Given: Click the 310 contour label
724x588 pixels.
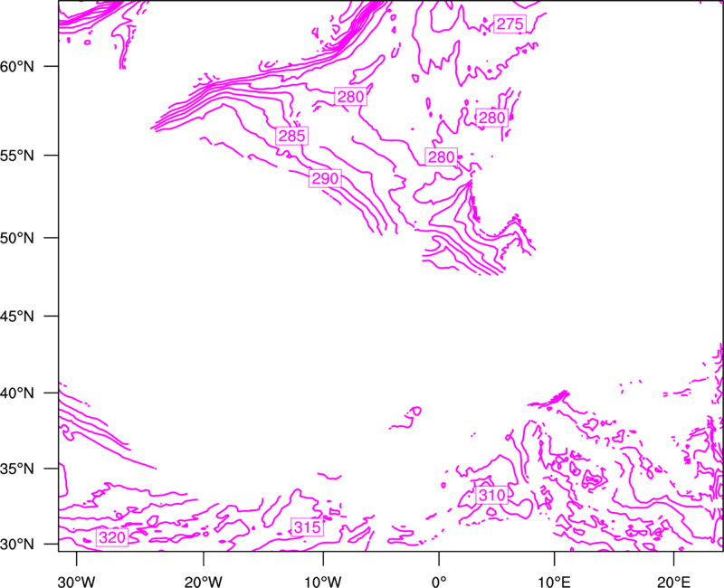Looking at the screenshot, I should (x=491, y=495).
